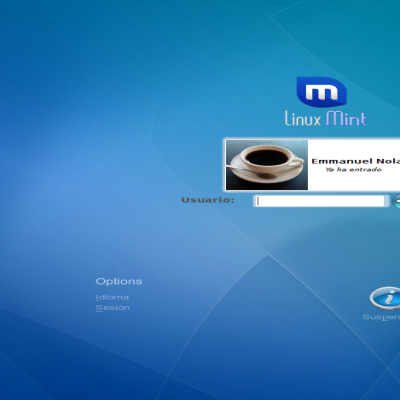This screenshot has width=400, height=400.
Task: Click the 'Ya ha entrado' status text
Action: (x=353, y=170)
